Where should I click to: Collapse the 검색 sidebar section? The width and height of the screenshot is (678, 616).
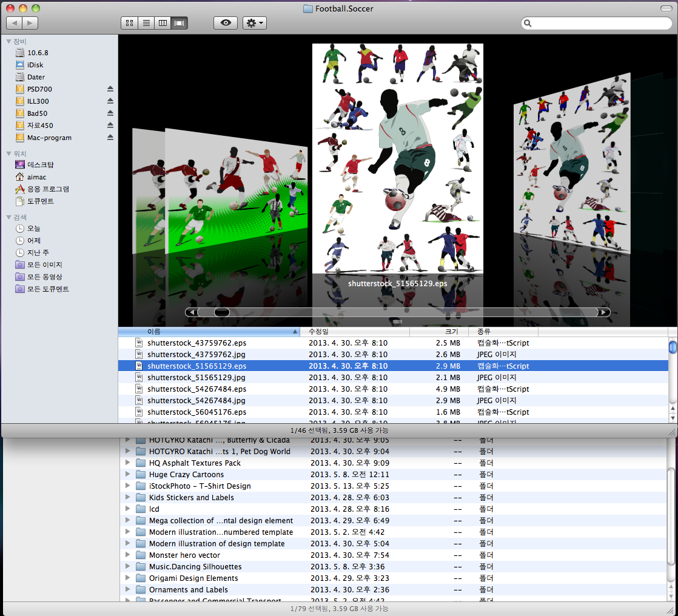tap(8, 217)
